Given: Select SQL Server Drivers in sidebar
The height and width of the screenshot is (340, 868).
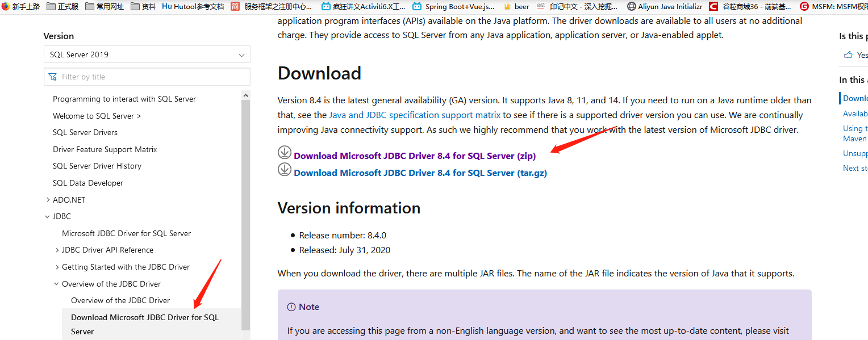Looking at the screenshot, I should point(85,132).
